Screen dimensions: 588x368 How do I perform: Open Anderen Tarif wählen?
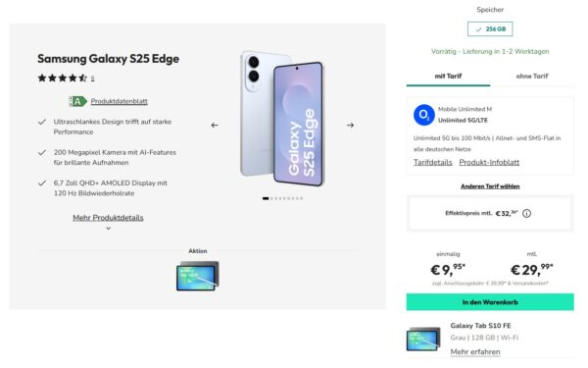(490, 186)
